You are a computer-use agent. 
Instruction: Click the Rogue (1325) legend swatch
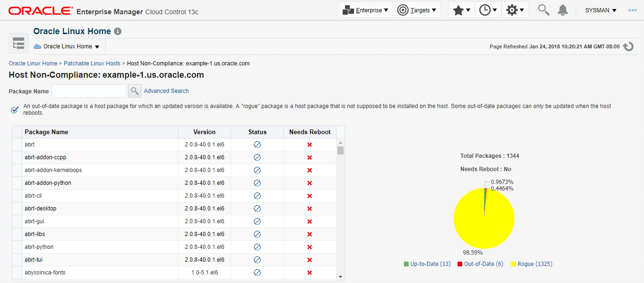point(513,264)
